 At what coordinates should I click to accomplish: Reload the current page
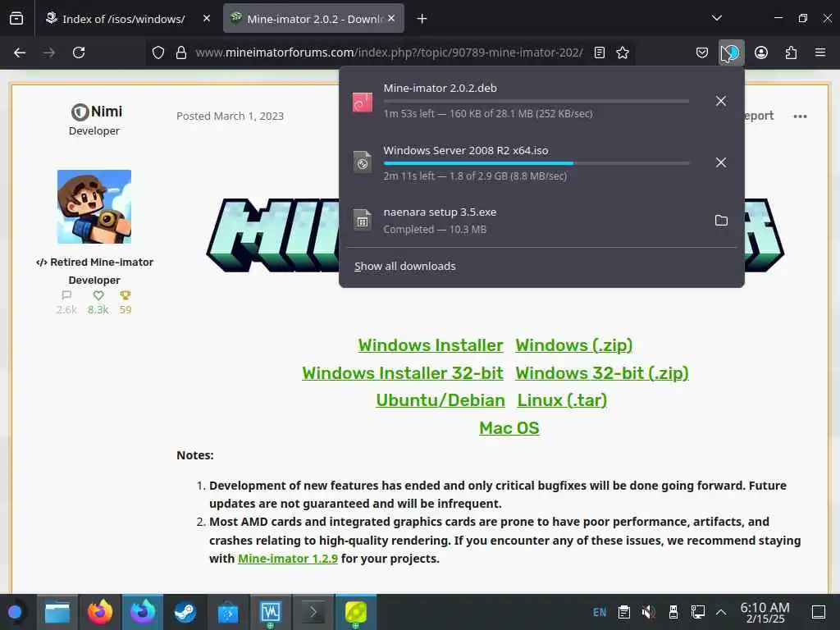(79, 52)
